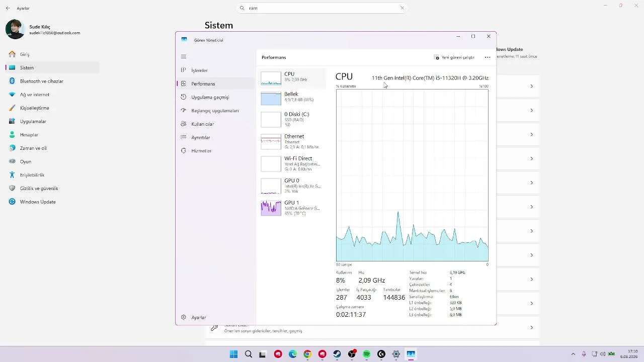Open Spotify from the taskbar

(x=367, y=354)
